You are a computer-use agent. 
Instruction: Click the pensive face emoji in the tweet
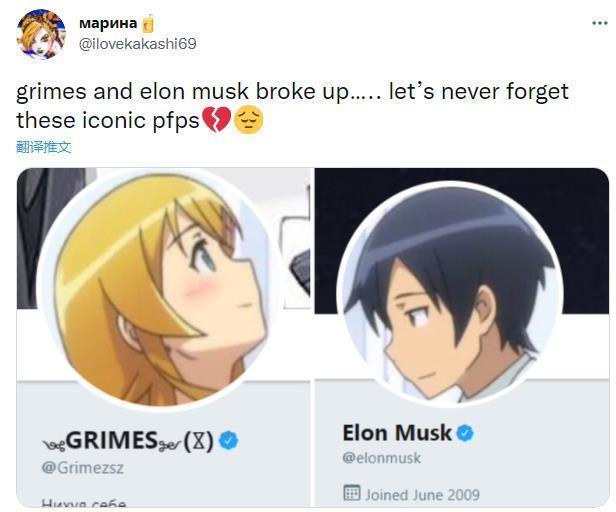248,122
